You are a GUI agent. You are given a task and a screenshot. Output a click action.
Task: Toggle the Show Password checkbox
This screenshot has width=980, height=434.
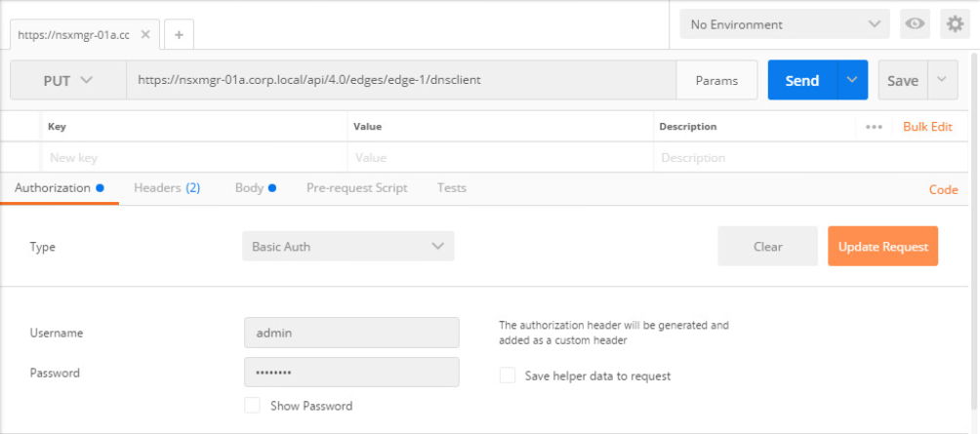coord(252,406)
